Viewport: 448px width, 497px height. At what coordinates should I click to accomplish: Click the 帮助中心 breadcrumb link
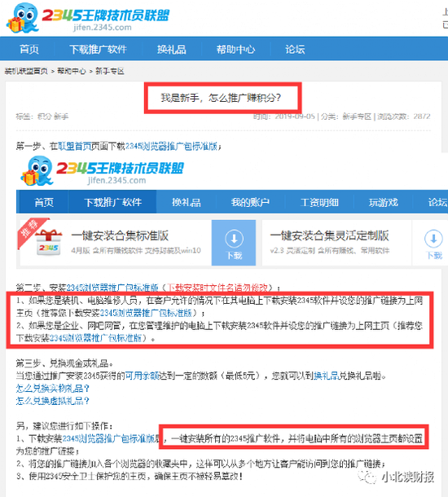(72, 71)
